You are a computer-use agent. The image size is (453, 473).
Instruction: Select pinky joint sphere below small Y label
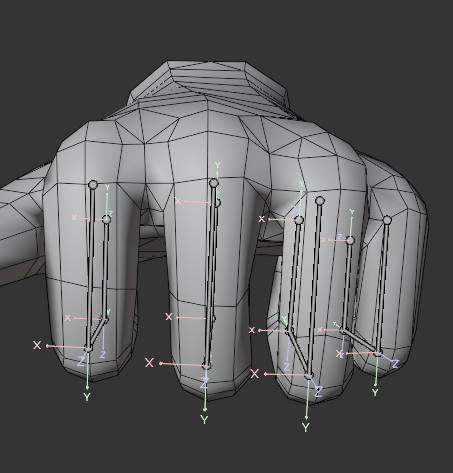coord(350,240)
